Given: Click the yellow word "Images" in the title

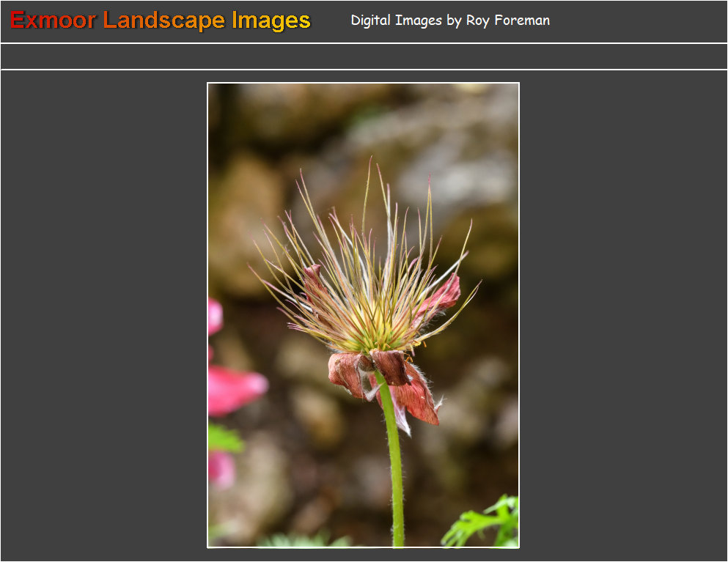Looking at the screenshot, I should tap(271, 21).
